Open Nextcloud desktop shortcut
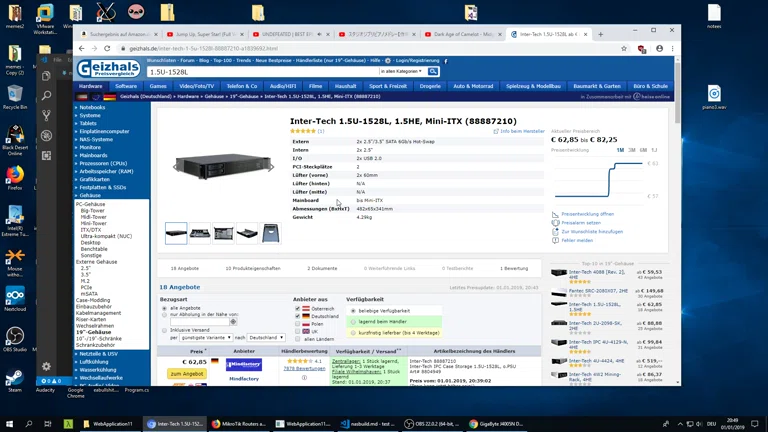Screen dimensions: 768x432 pyautogui.click(x=15, y=299)
